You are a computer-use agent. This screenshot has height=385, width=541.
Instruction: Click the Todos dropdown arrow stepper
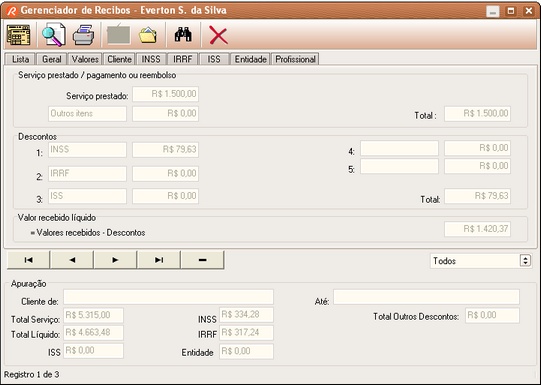pos(525,261)
